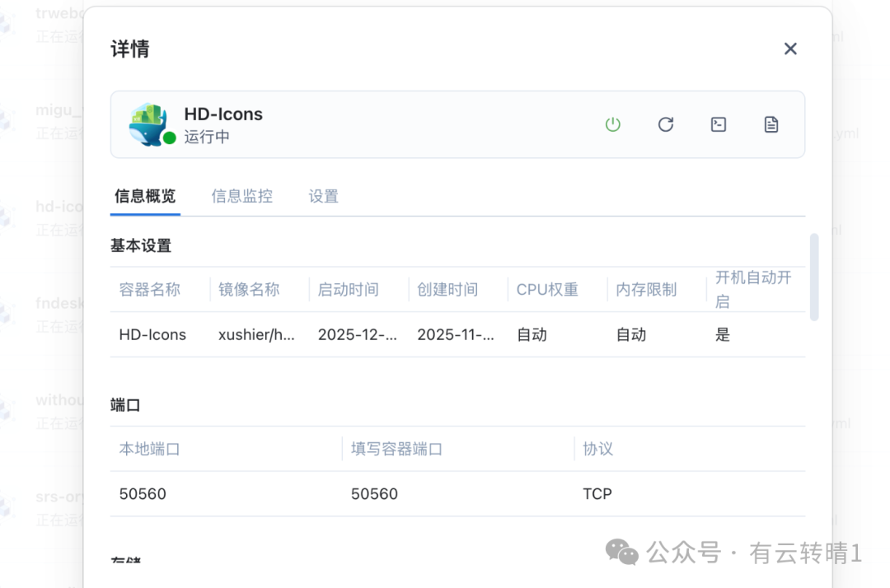Image resolution: width=890 pixels, height=588 pixels.
Task: Click the 创建时间 value 2025-11-...
Action: click(x=456, y=334)
